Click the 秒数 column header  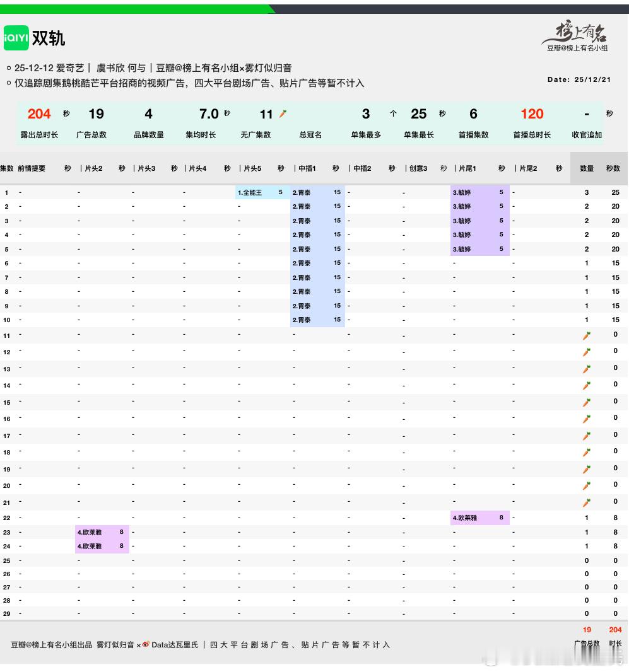[613, 168]
